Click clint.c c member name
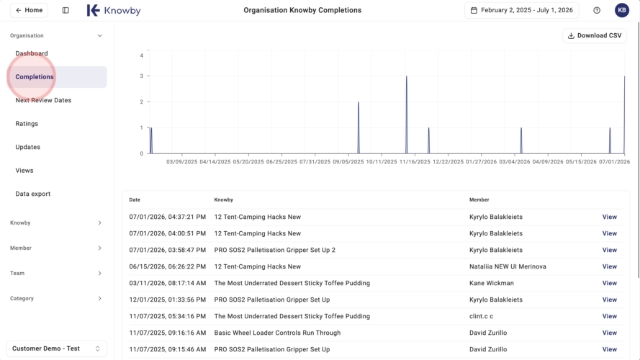This screenshot has height=360, width=640. 481,316
